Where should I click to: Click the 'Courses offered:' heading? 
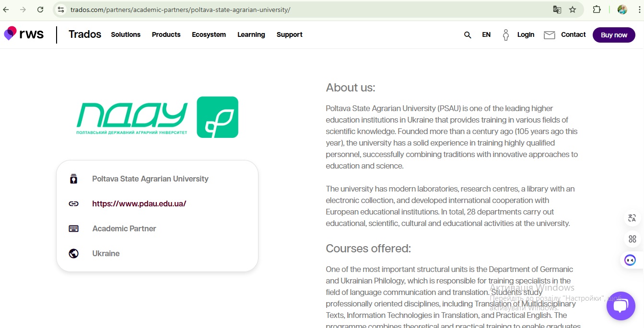pyautogui.click(x=368, y=249)
